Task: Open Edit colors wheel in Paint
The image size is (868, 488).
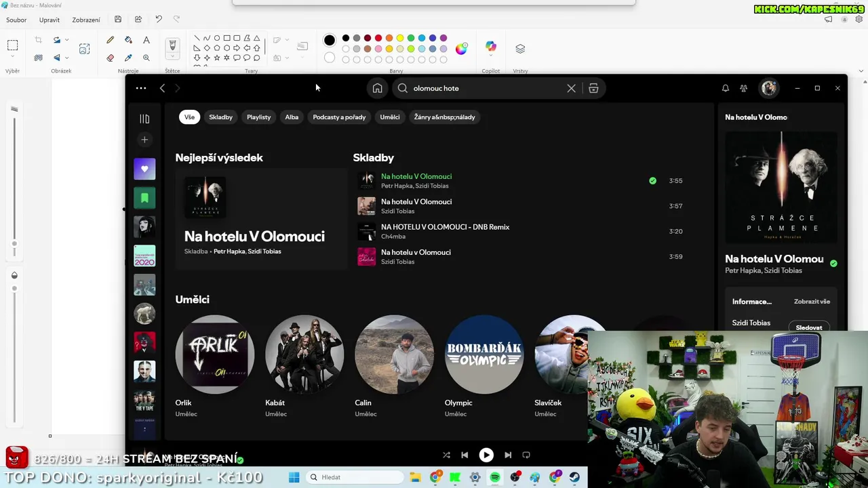Action: coord(461,49)
